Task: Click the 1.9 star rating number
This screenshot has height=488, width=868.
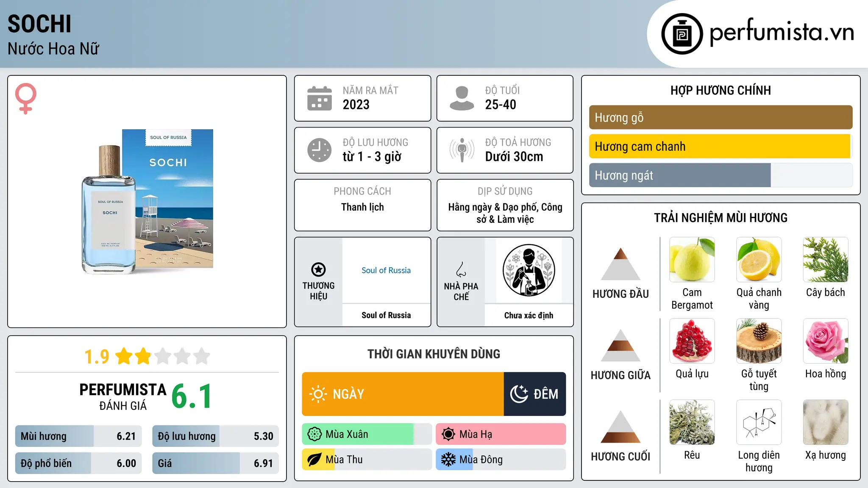Action: [97, 357]
